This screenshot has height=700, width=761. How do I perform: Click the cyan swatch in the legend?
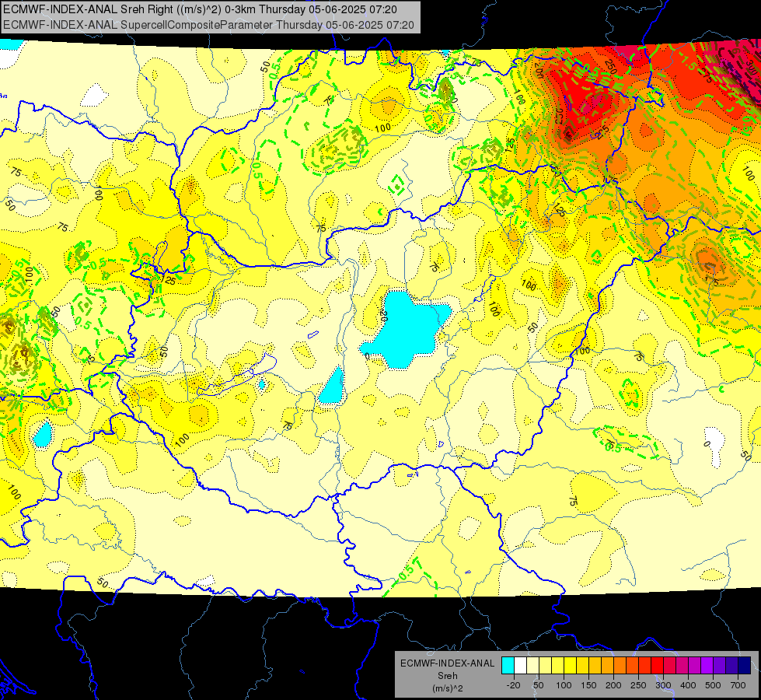(508, 666)
